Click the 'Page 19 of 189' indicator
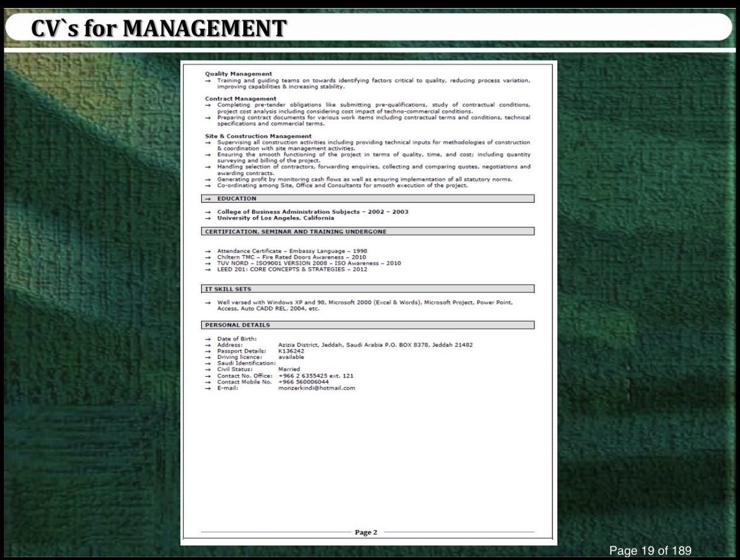The width and height of the screenshot is (740, 560). pyautogui.click(x=650, y=551)
